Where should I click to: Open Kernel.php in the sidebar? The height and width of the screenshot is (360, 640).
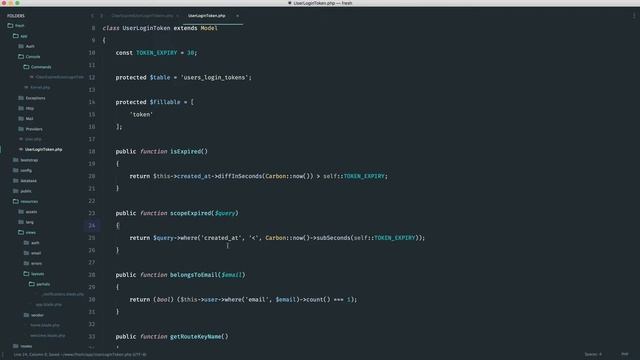(40, 87)
